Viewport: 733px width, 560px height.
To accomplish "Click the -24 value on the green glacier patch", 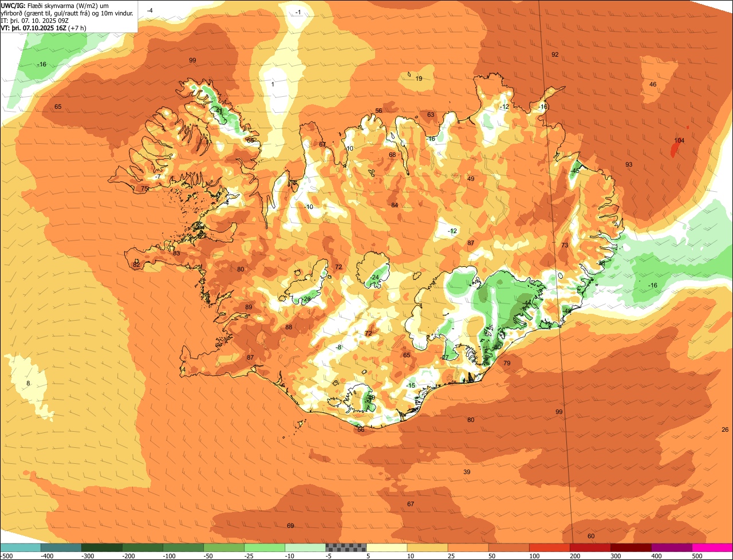I will (x=374, y=277).
